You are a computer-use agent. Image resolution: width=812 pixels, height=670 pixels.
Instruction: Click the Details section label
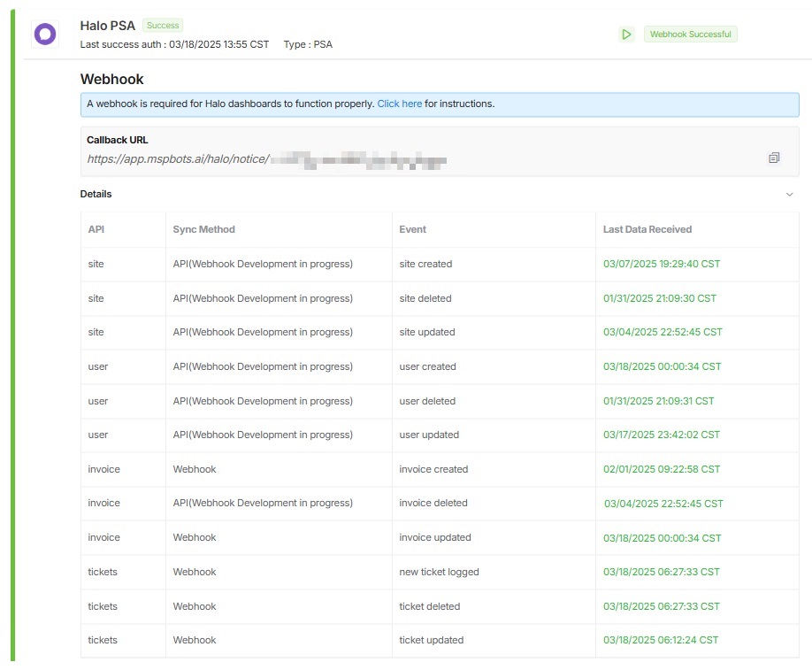pos(96,194)
